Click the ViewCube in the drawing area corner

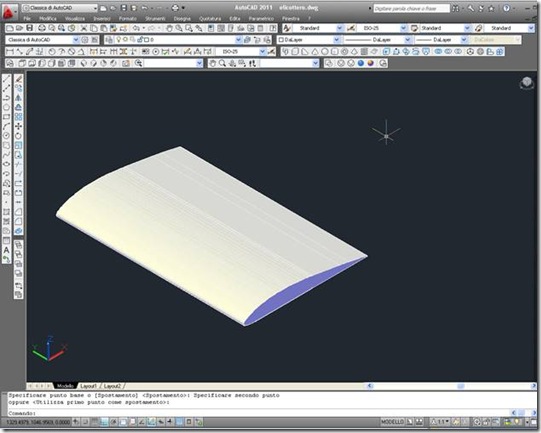[527, 83]
